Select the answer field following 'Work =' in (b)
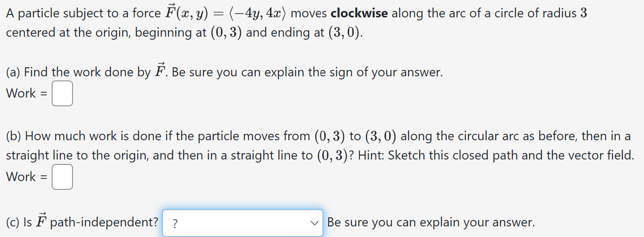The height and width of the screenshot is (237, 644). pos(62,177)
